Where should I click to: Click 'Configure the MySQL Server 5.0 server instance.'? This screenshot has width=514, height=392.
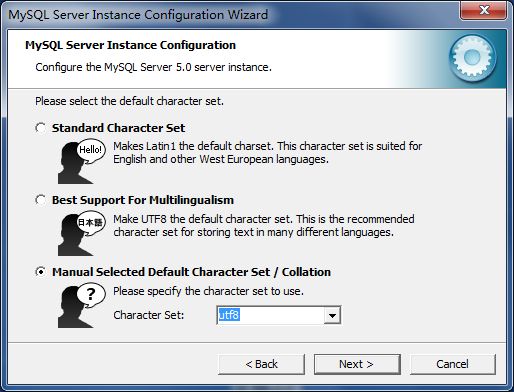coord(153,67)
